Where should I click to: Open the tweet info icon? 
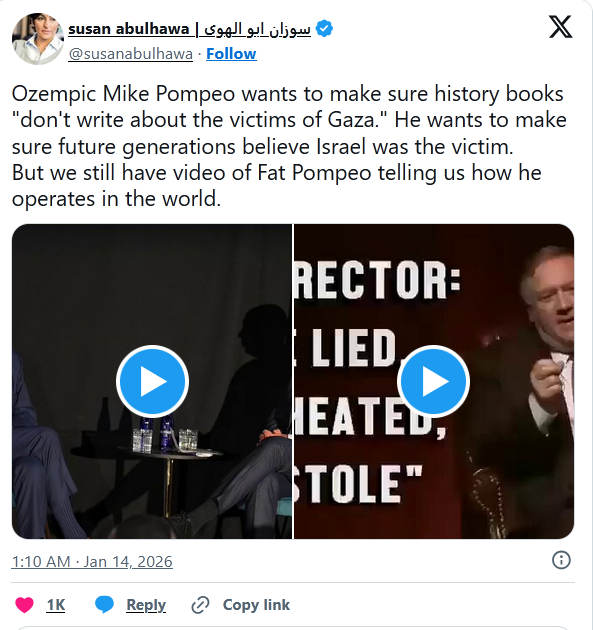click(x=561, y=560)
